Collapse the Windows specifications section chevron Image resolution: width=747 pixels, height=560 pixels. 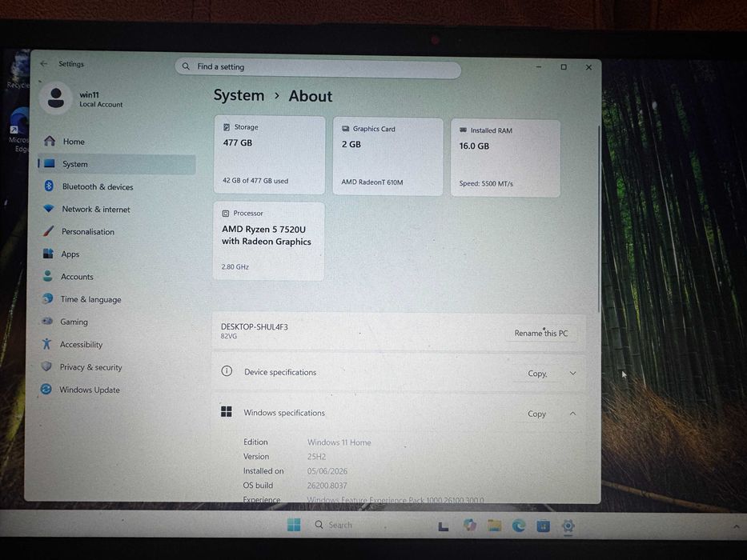pos(572,414)
